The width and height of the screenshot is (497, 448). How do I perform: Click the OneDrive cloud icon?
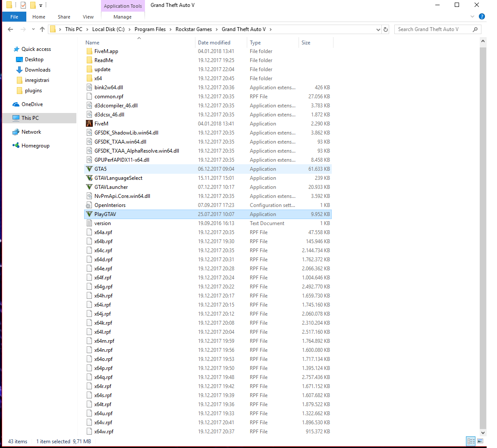tap(16, 104)
